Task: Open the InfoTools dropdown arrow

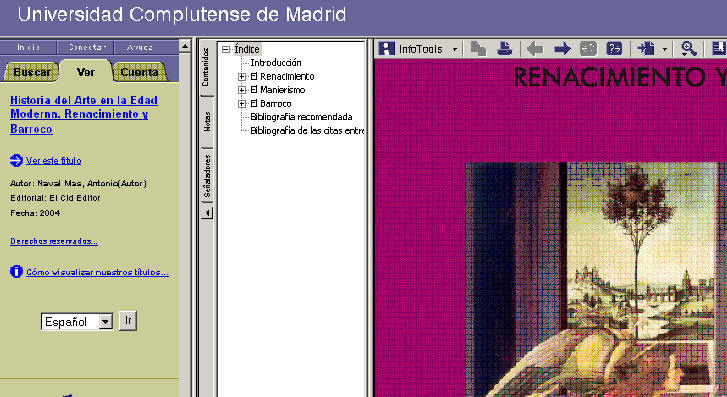Action: 455,49
